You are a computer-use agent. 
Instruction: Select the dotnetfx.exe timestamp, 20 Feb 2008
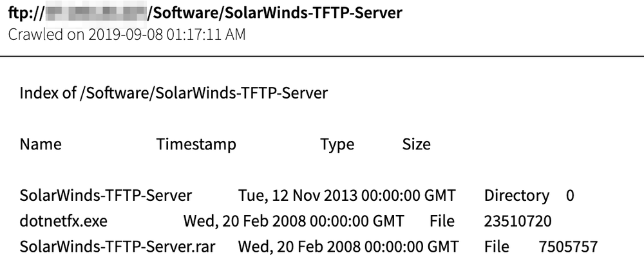point(294,222)
